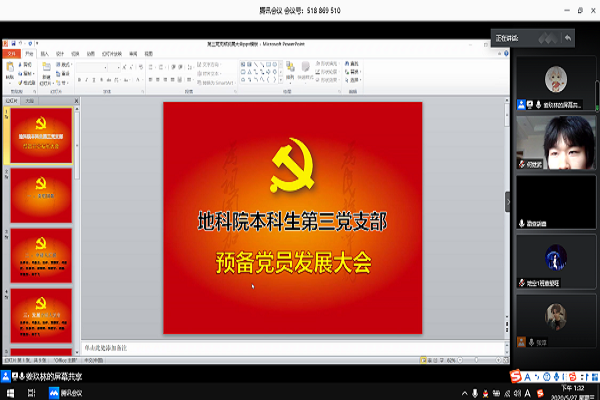Switch to the Outline pane tab
600x400 pixels.
(31, 101)
